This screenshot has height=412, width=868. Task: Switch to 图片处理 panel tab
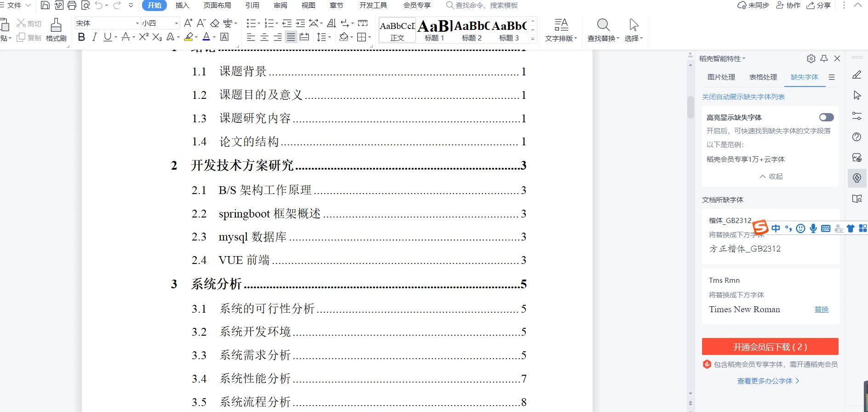pos(721,77)
